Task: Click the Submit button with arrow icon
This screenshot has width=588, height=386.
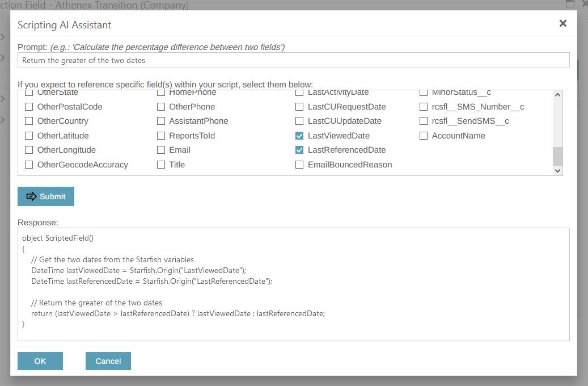Action: tap(45, 196)
